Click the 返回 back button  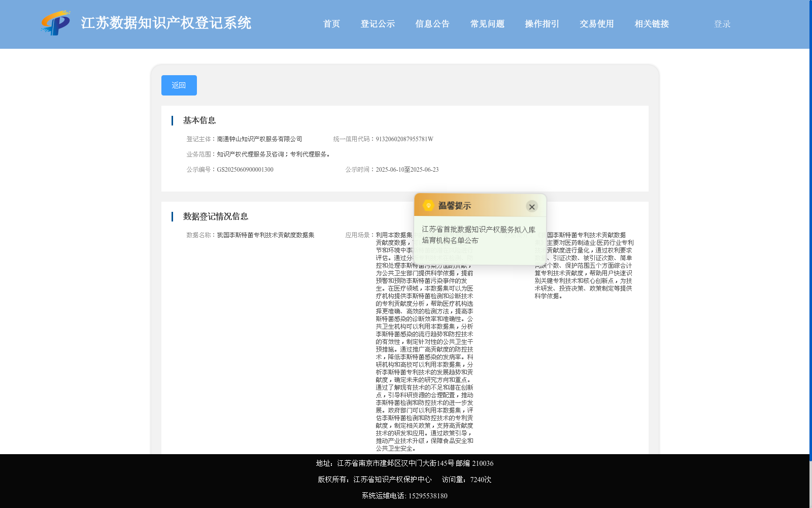click(179, 85)
